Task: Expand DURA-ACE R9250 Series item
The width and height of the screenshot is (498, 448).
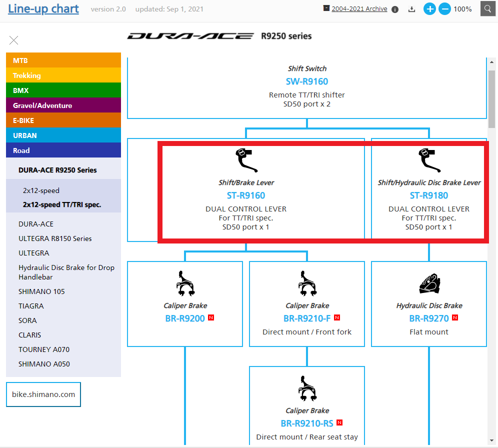Action: tap(57, 170)
